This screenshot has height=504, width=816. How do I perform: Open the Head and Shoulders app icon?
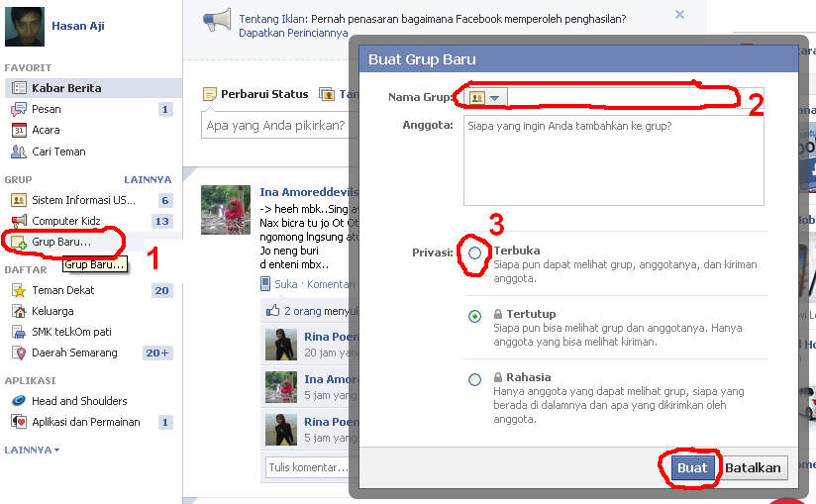coord(19,400)
